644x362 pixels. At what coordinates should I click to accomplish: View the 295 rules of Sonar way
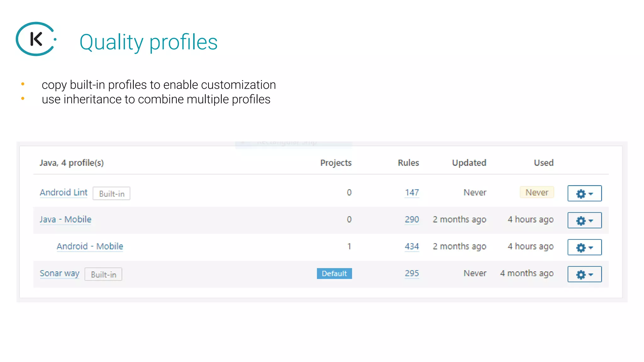412,273
